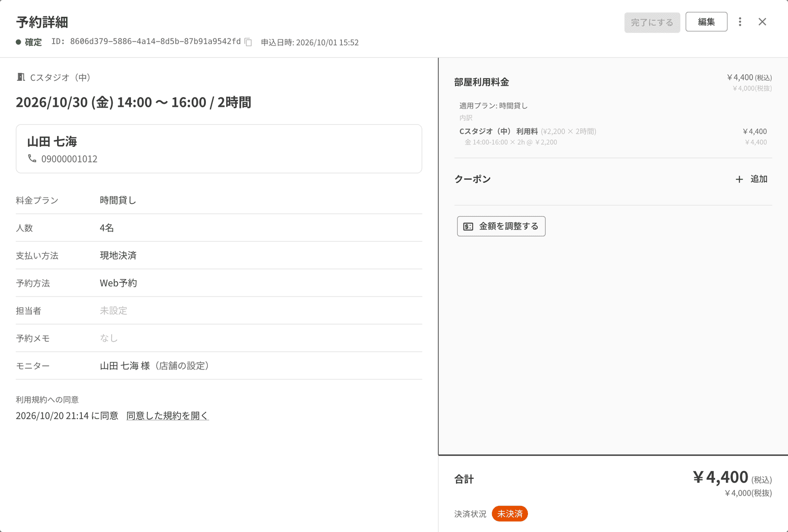Click the 金額を調整する button
Screen dimensions: 788x532
pos(501,226)
